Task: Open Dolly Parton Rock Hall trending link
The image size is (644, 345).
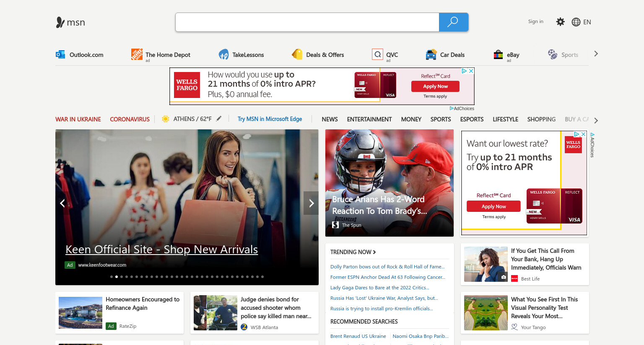Action: click(x=387, y=267)
